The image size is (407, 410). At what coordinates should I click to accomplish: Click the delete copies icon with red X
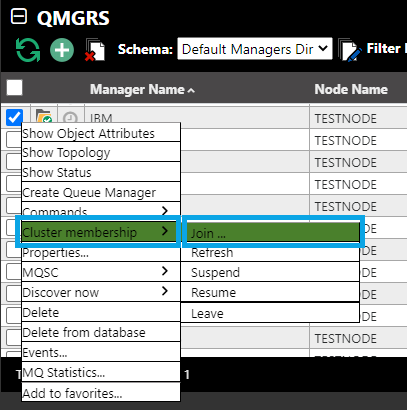pyautogui.click(x=95, y=50)
